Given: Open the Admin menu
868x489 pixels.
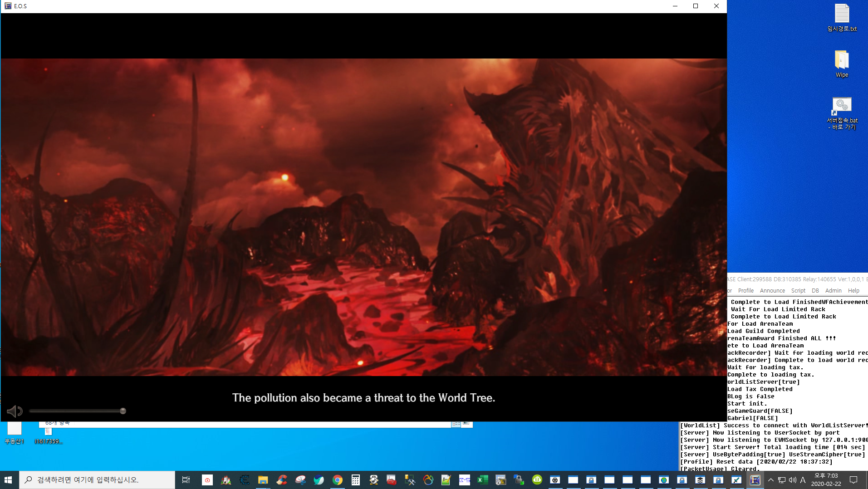Looking at the screenshot, I should coord(833,291).
